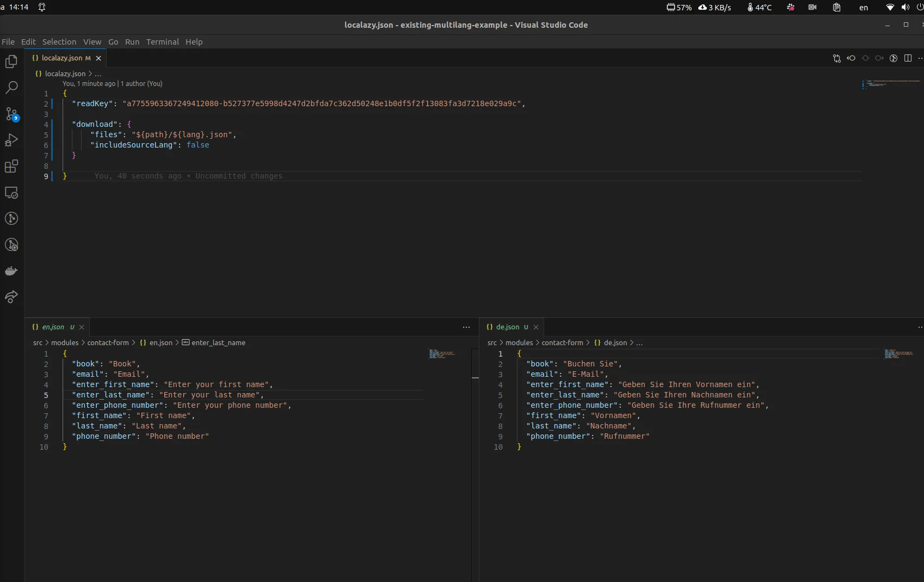Open the Live Share panel

coord(11,297)
